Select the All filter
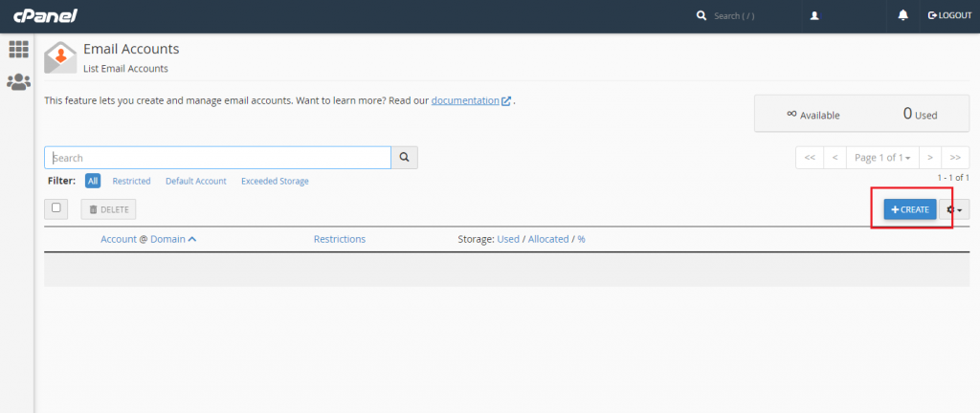 93,181
